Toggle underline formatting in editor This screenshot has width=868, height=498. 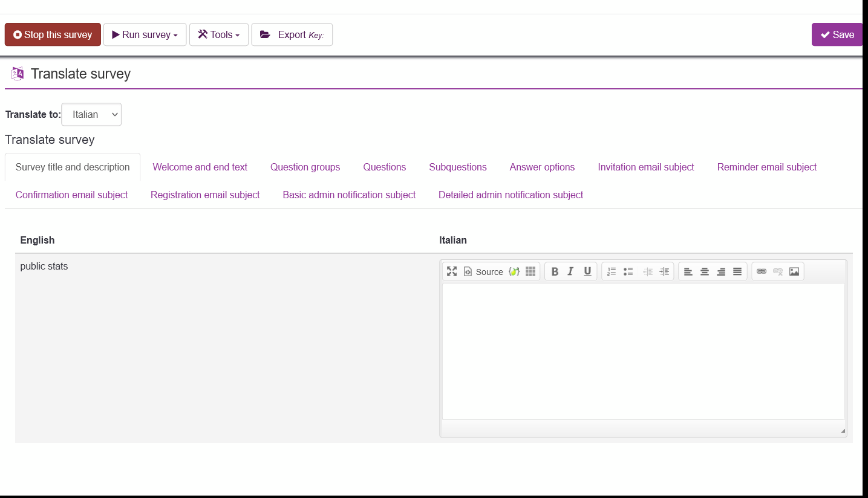(587, 271)
